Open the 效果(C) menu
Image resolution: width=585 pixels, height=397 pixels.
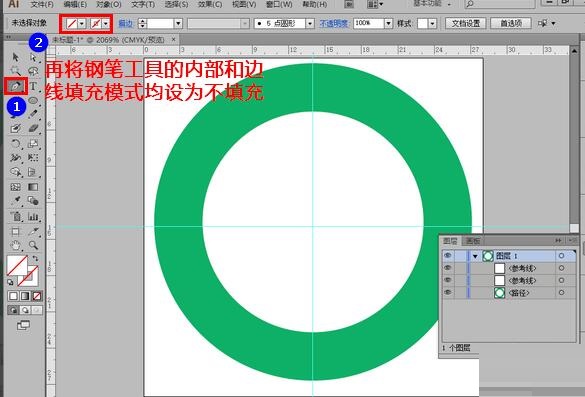[210, 4]
